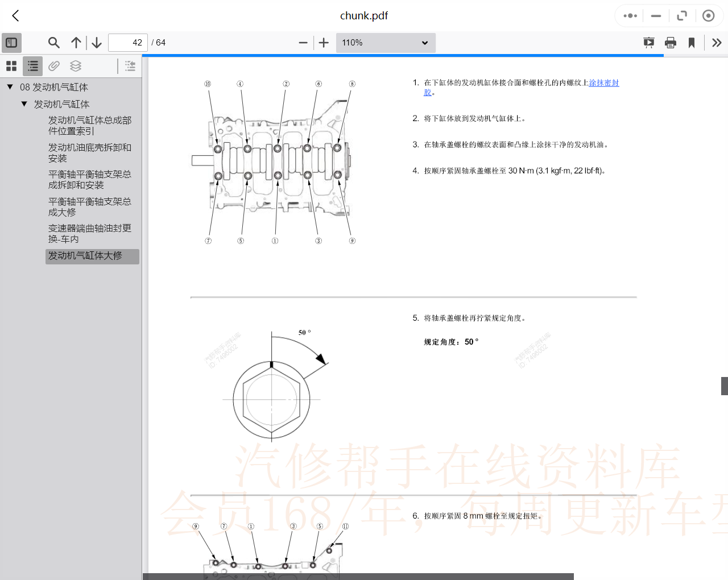728x580 pixels.
Task: Click the back navigation arrow
Action: tap(15, 15)
